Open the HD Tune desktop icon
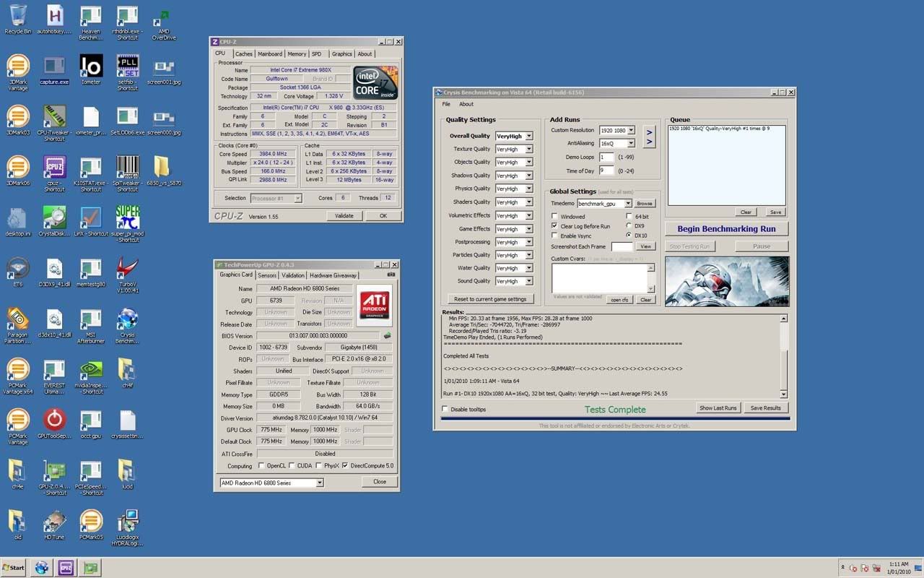Image resolution: width=924 pixels, height=578 pixels. [x=54, y=521]
